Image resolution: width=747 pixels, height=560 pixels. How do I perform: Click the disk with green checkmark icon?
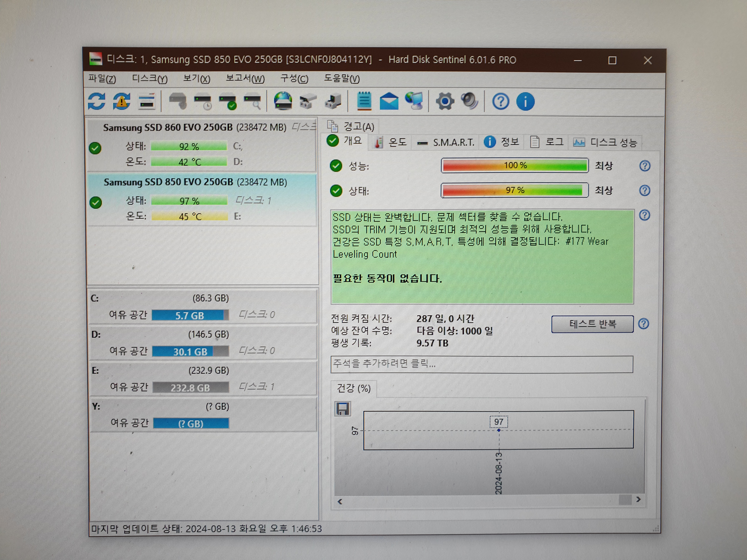(x=228, y=102)
